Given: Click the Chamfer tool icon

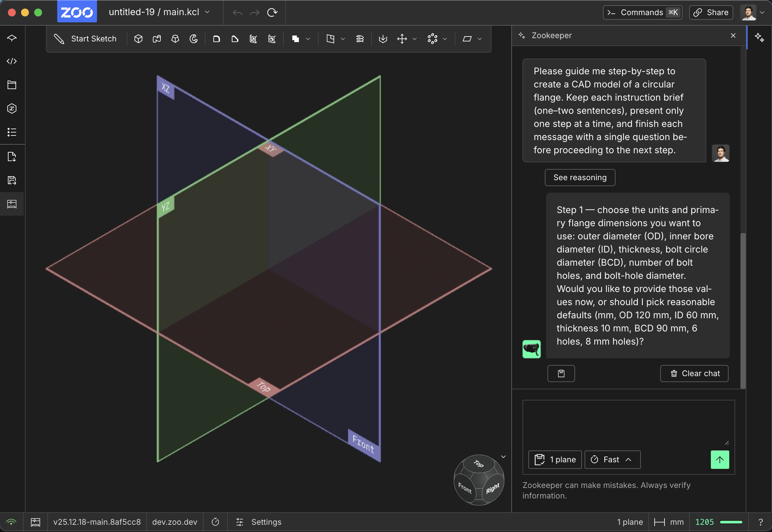Looking at the screenshot, I should click(x=235, y=39).
